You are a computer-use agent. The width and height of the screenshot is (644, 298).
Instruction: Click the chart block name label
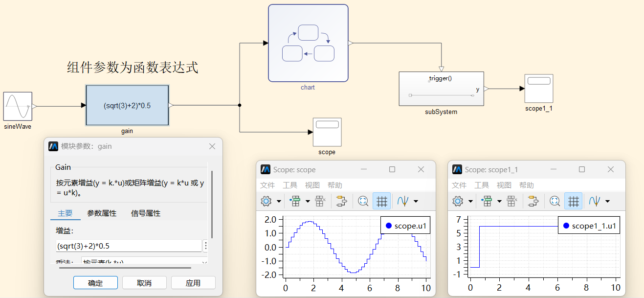(x=308, y=88)
